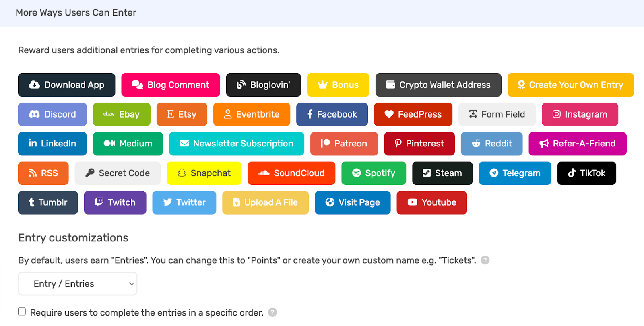Select the FeedPress heart icon
The image size is (644, 326).
click(x=389, y=114)
